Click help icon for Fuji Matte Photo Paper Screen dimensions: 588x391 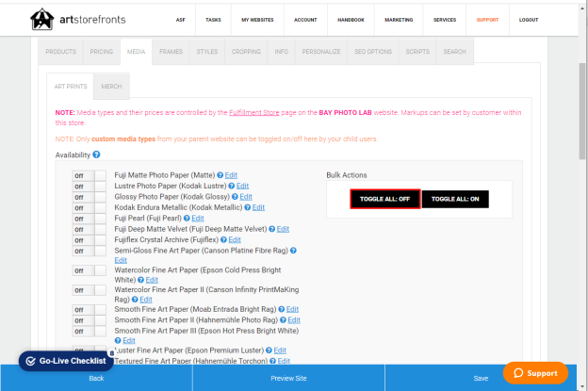[x=220, y=175]
